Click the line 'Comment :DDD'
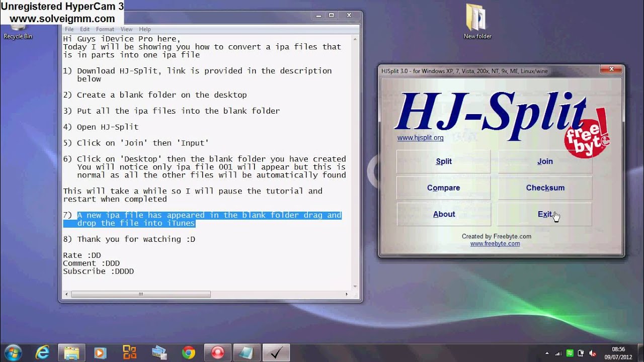This screenshot has width=644, height=362. click(x=91, y=263)
